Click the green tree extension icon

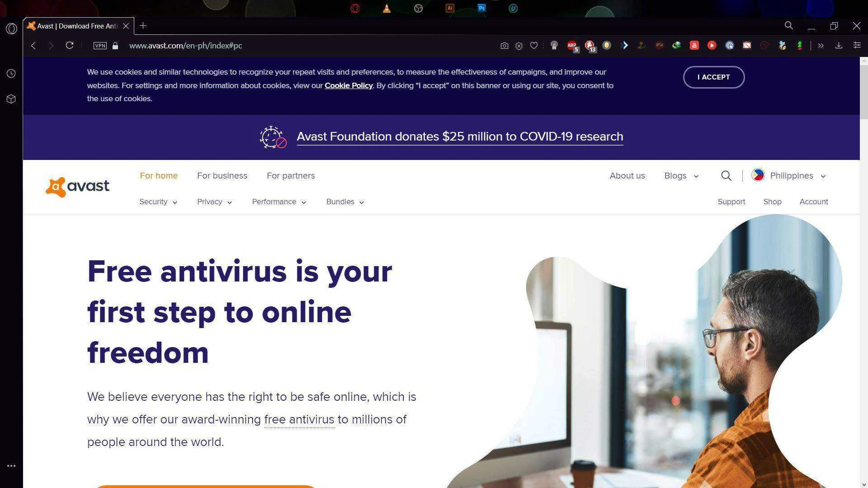coord(800,46)
